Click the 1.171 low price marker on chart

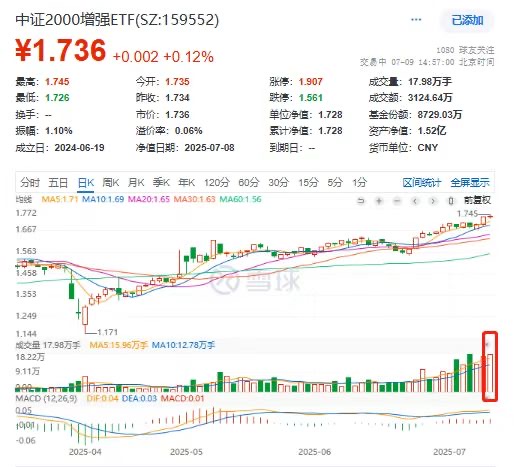(x=107, y=332)
